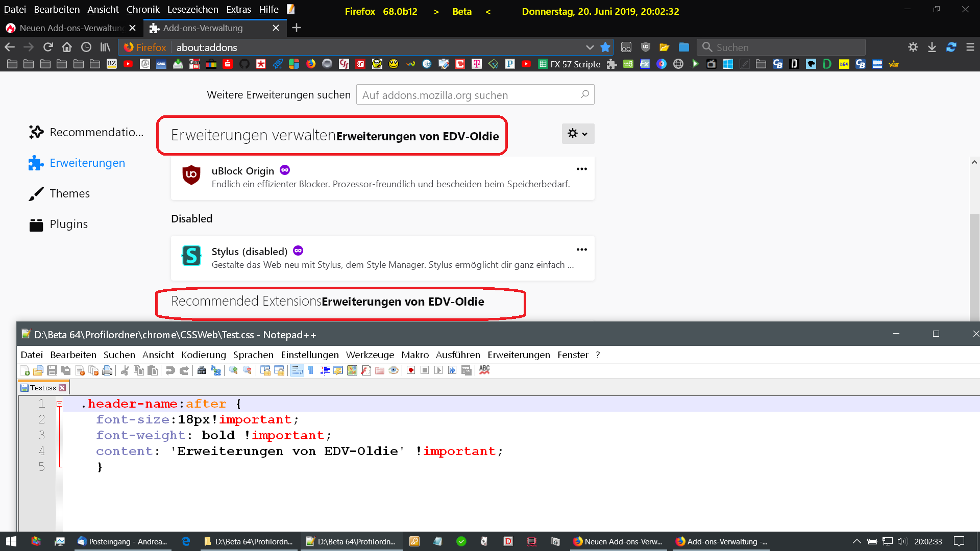Select the Plugins category in sidebar
This screenshot has height=551, width=980.
[68, 224]
